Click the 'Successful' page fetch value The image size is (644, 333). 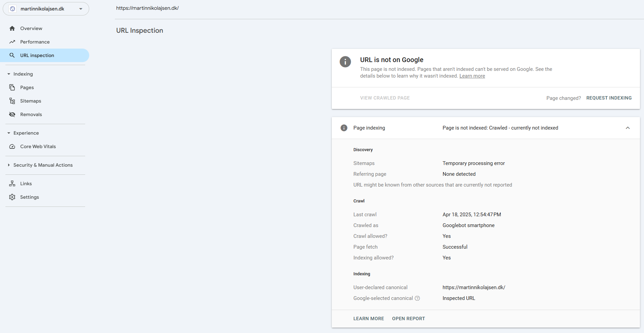click(x=455, y=247)
